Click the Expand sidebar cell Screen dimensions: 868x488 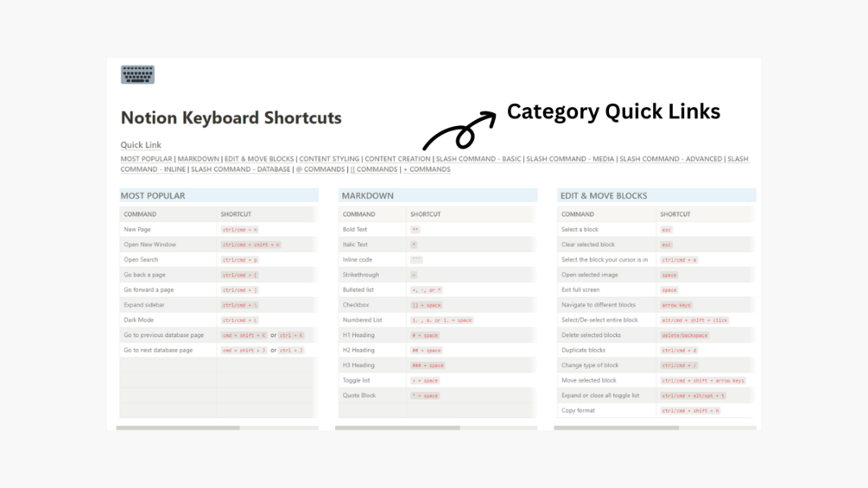click(x=168, y=305)
